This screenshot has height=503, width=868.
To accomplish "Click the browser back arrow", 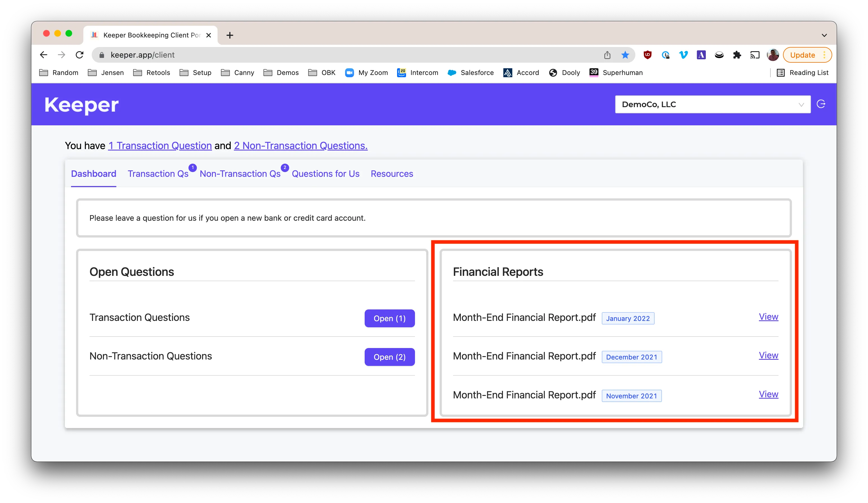I will (43, 55).
